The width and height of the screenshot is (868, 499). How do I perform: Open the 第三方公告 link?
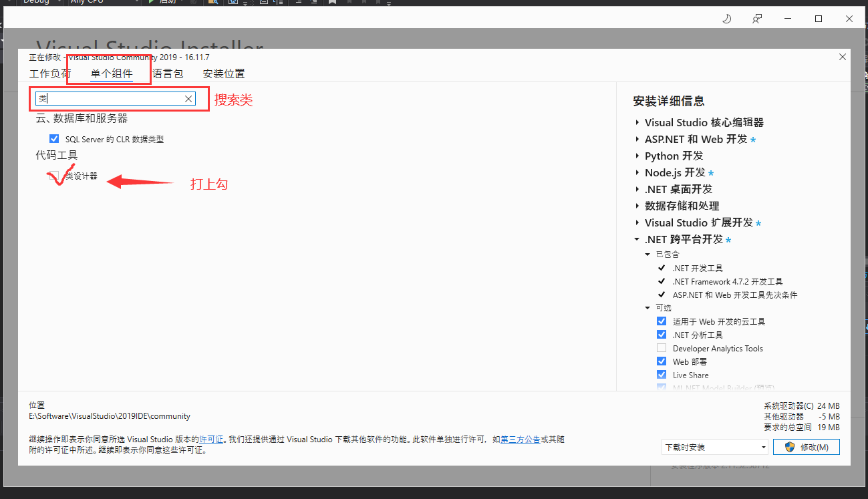tap(521, 440)
